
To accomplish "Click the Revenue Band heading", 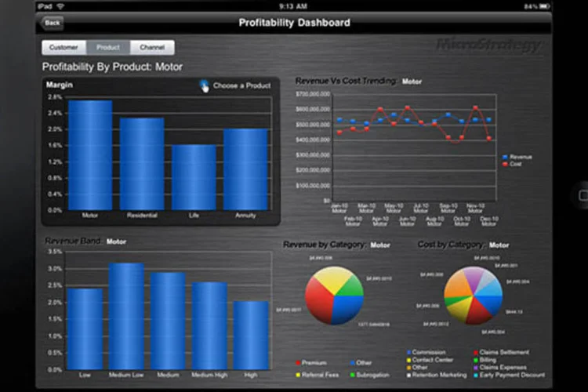I will point(73,241).
